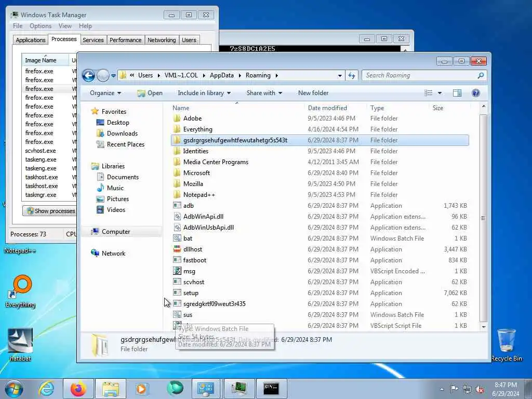
Task: Select the Media Center Programs folder
Action: coord(216,162)
